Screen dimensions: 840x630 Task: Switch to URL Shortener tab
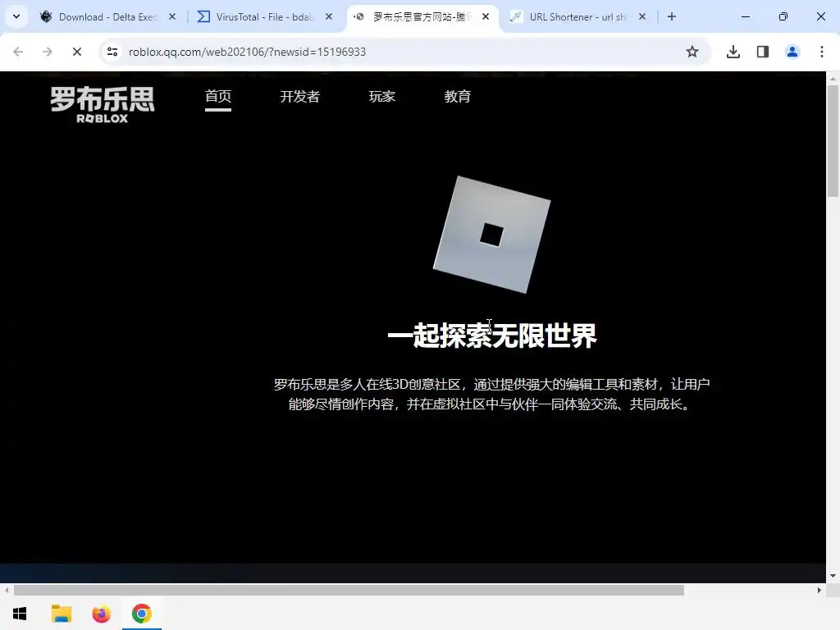[x=577, y=16]
